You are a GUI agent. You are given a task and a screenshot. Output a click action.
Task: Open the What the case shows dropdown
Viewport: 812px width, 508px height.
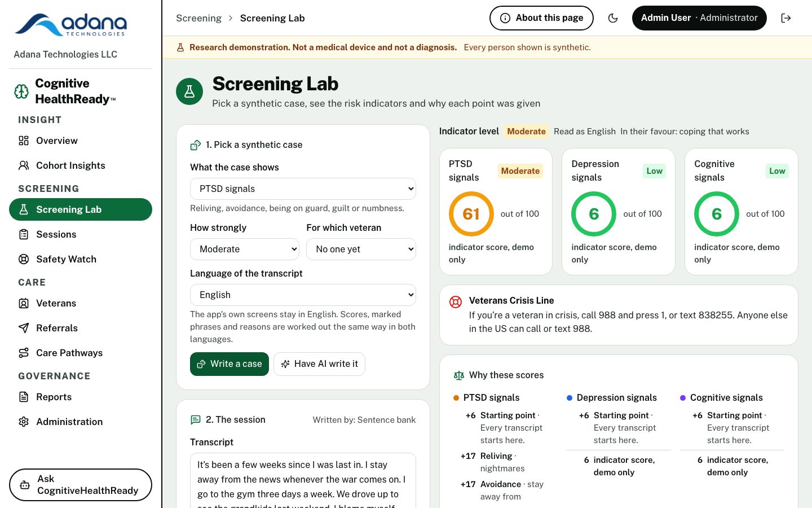click(x=303, y=189)
